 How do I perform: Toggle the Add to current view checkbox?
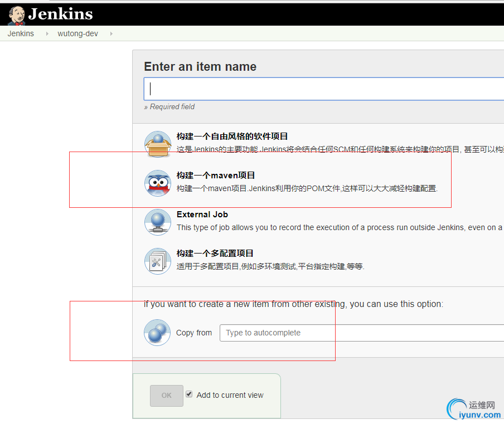click(x=189, y=394)
